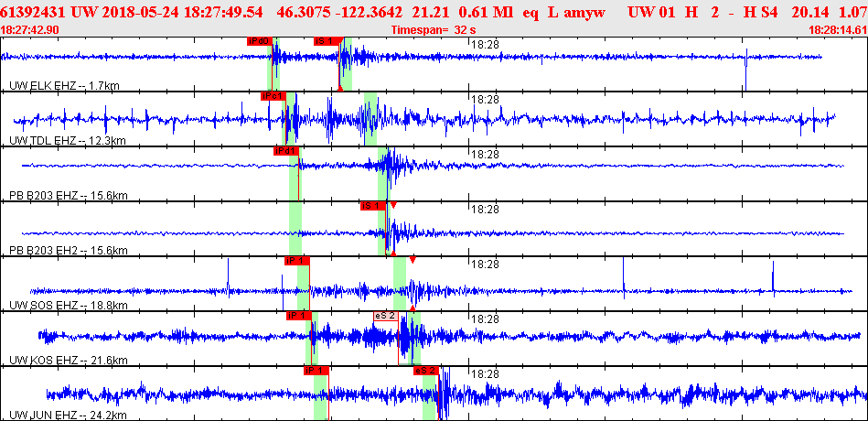Click green predicted S window on TDL trace
Screen dimensions: 868x421
click(x=371, y=119)
